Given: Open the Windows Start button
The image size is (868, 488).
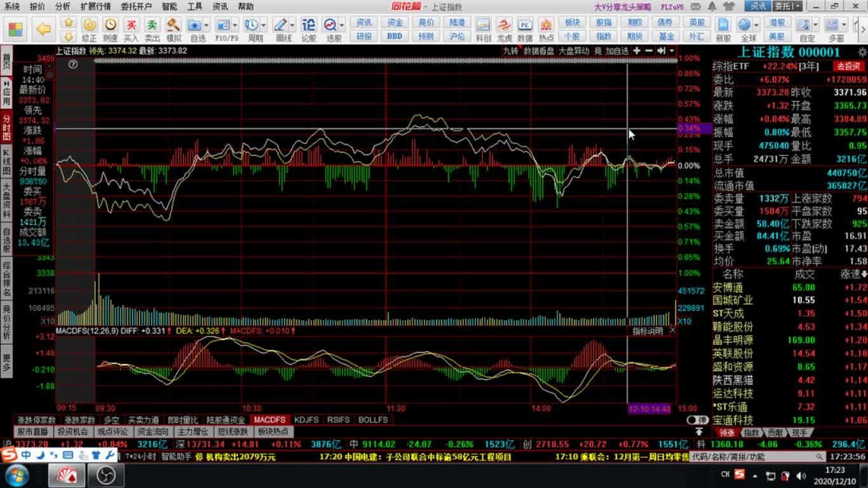Looking at the screenshot, I should coord(17,475).
